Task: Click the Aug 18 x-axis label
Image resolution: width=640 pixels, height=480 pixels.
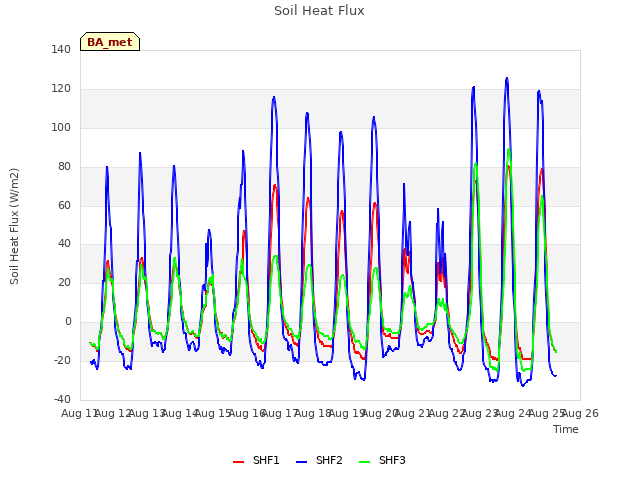Action: pos(313,413)
